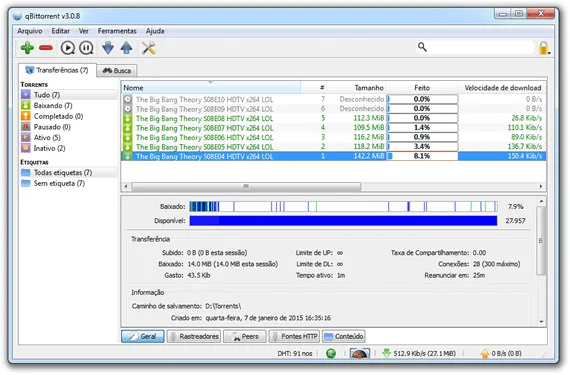Click the green connection status globe icon
Viewport: 570px width, 375px height.
(x=331, y=353)
